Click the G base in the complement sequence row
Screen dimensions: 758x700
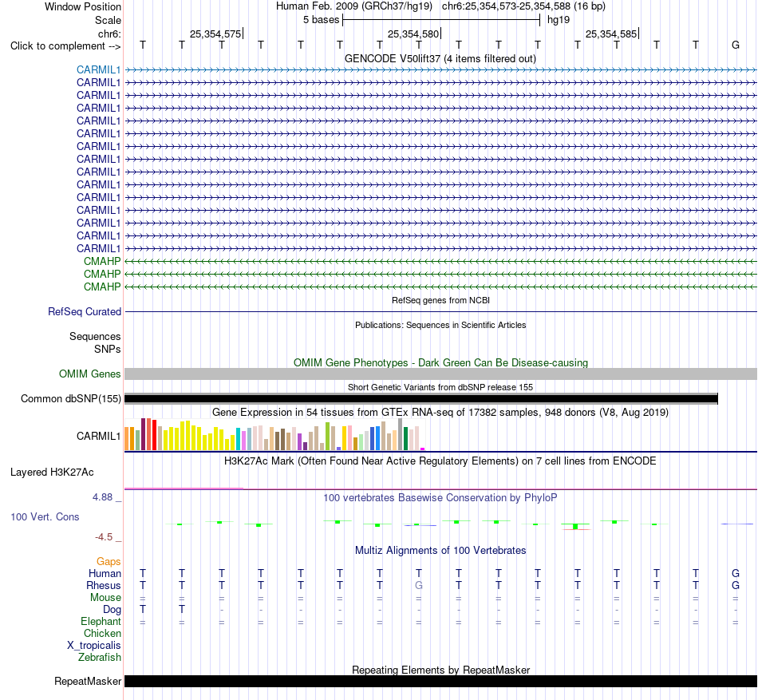click(736, 45)
